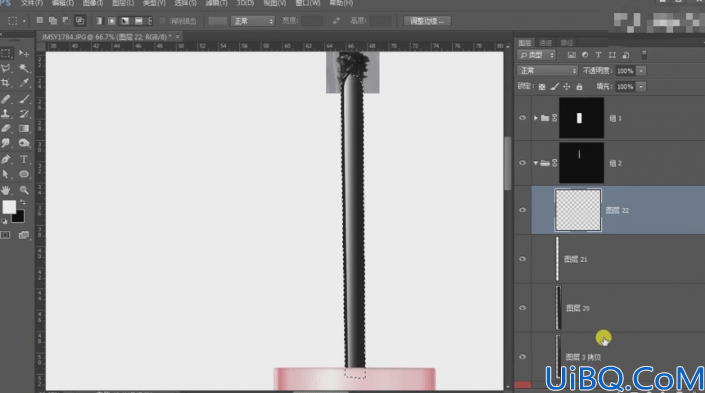Lock image pixels of the layer
The height and width of the screenshot is (393, 705).
[555, 86]
